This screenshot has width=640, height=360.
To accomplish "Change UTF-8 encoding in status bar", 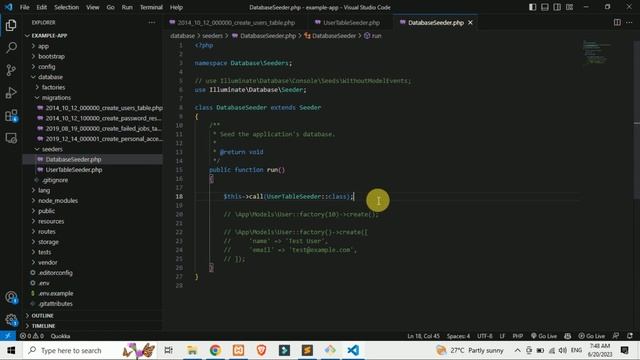I will (484, 336).
